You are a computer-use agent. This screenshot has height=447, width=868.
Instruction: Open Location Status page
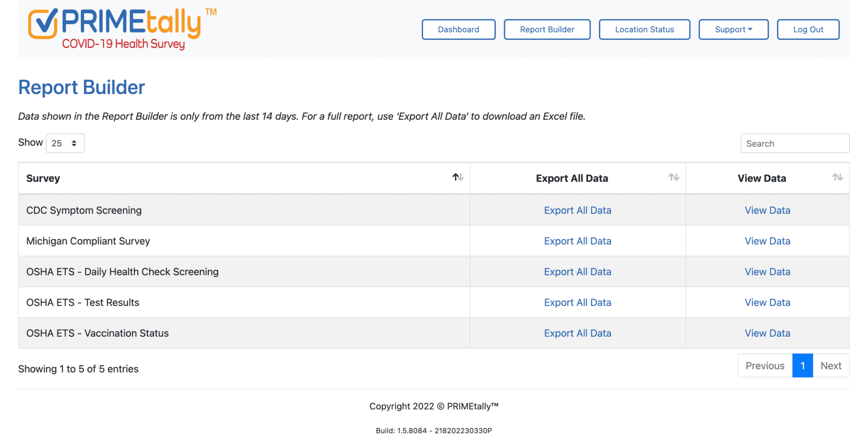point(645,29)
